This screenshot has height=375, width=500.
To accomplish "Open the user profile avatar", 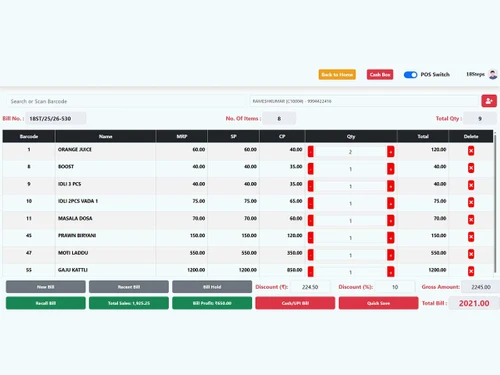I will [493, 74].
